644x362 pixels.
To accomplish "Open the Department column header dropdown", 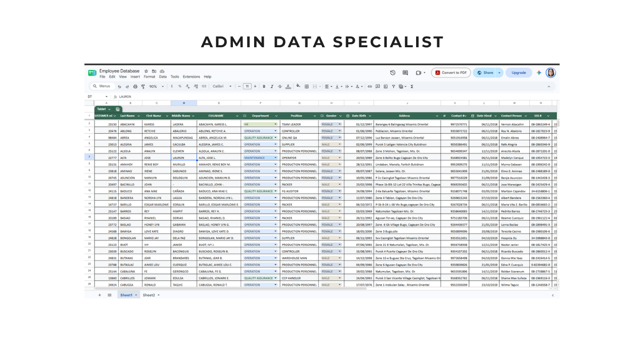I will click(276, 116).
